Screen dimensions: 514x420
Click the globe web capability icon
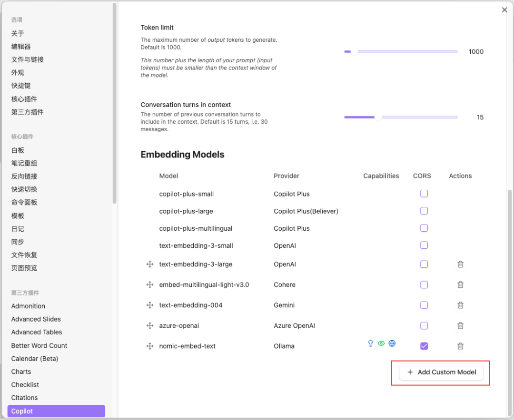(x=392, y=343)
